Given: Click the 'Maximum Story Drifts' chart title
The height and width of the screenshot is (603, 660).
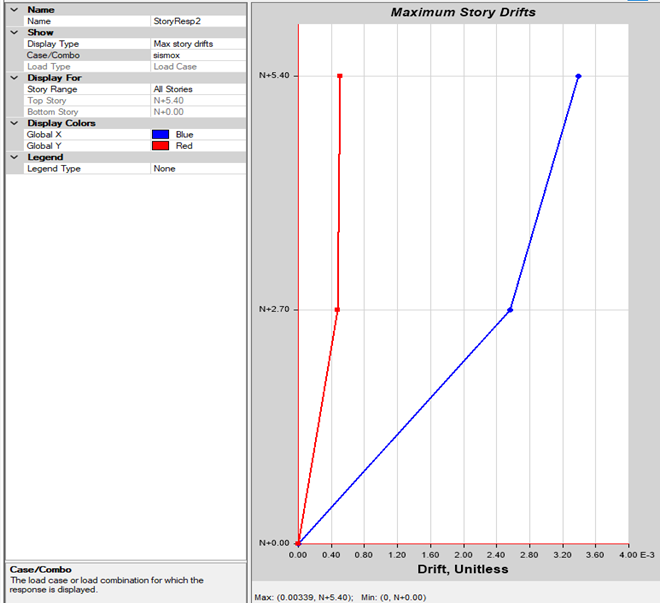Looking at the screenshot, I should click(462, 13).
